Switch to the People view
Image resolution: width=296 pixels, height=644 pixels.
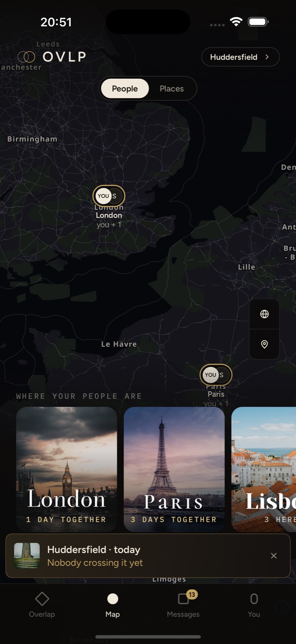(x=125, y=89)
